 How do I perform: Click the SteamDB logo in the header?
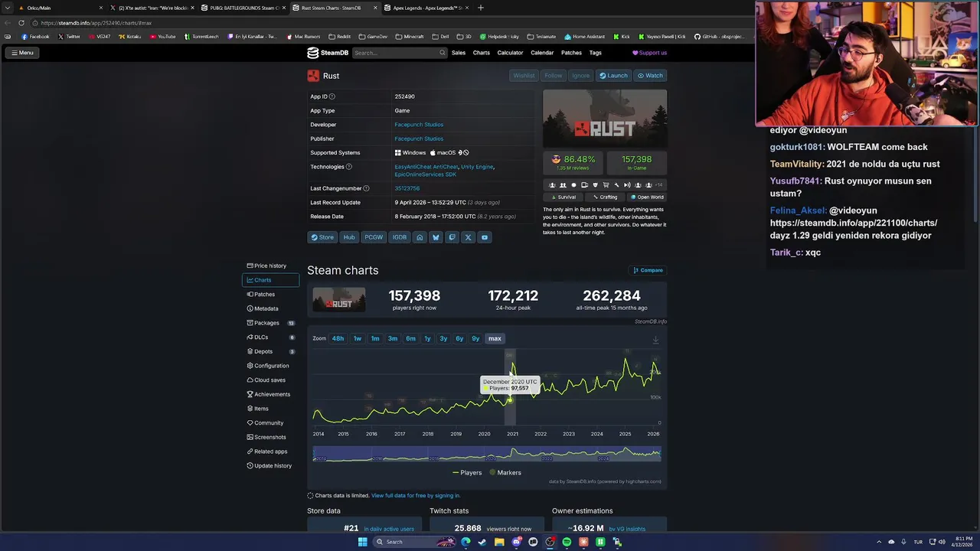(328, 53)
